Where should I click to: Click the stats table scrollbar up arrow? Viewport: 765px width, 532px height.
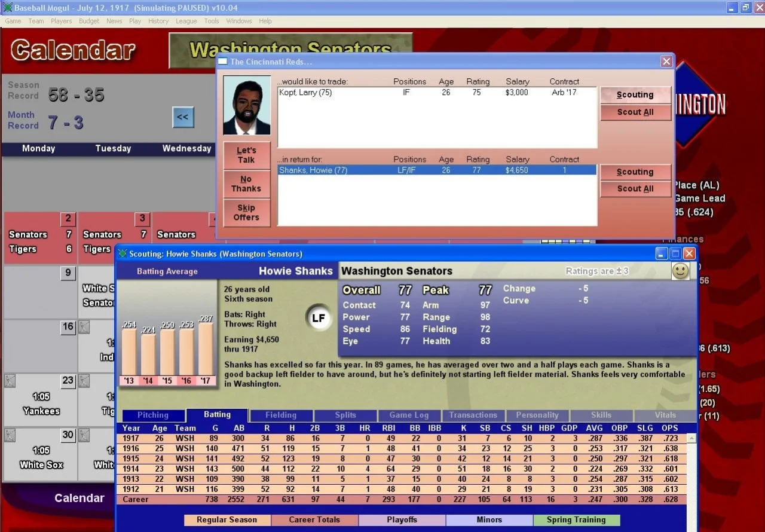(x=691, y=439)
